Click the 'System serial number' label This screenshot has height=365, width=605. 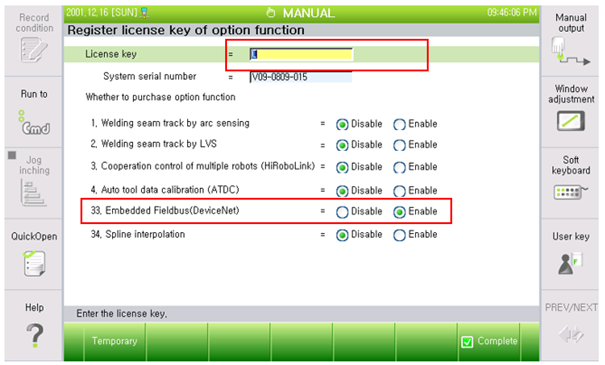tap(150, 76)
